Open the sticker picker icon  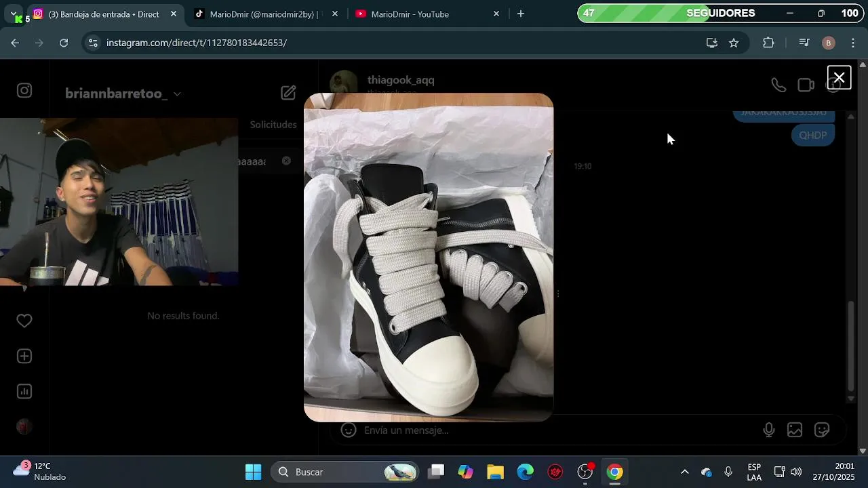[822, 430]
